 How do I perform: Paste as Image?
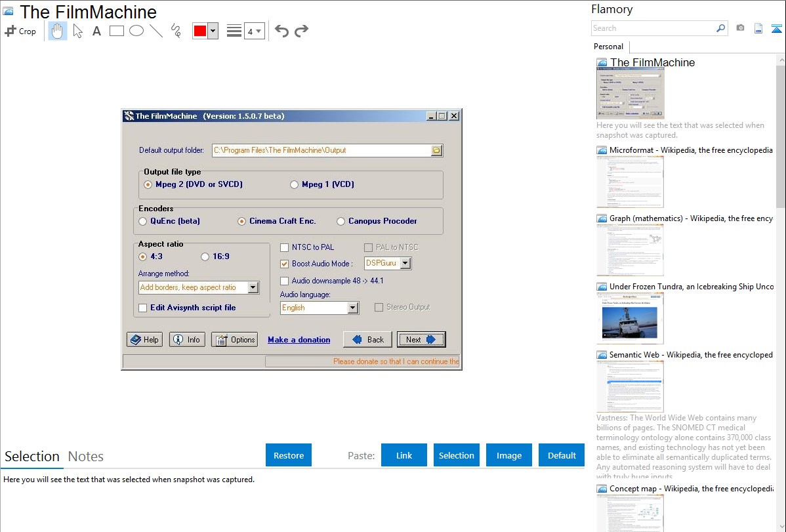tap(508, 455)
